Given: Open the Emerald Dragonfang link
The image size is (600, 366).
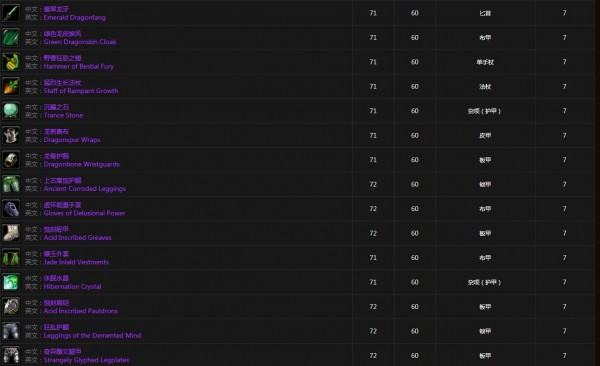Looking at the screenshot, I should tap(75, 18).
